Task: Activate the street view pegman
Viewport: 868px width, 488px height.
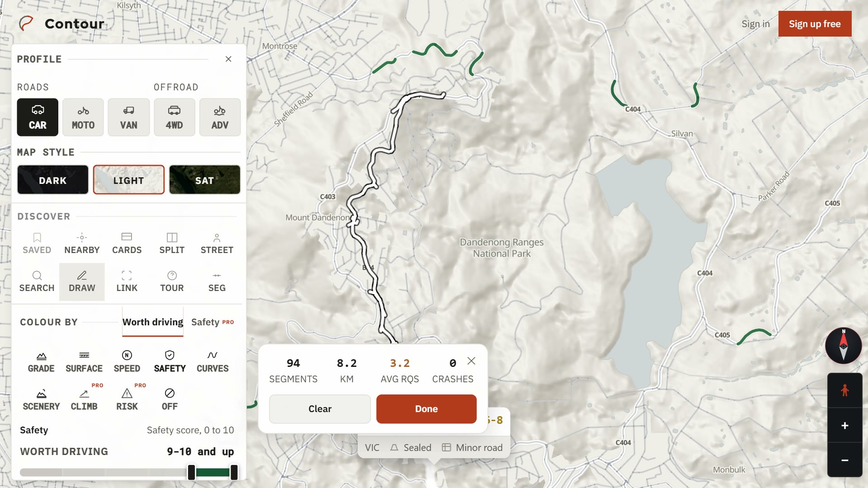Action: (844, 390)
